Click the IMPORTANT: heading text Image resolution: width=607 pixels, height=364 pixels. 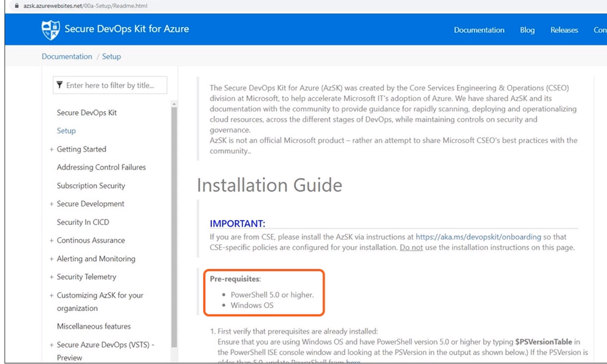(238, 224)
